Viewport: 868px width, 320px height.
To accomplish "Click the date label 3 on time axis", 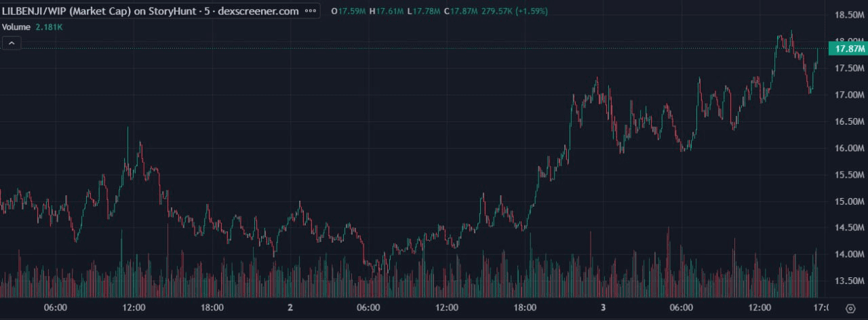I will [x=602, y=308].
